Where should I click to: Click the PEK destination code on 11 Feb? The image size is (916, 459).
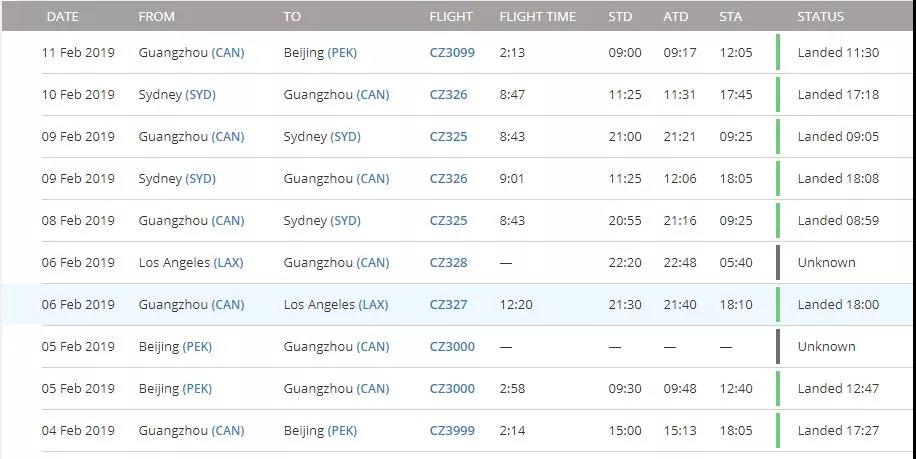342,53
